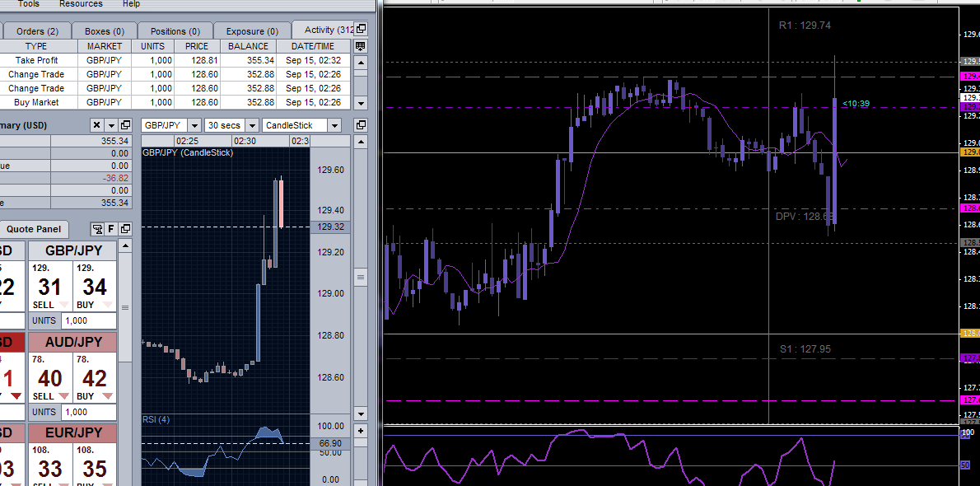This screenshot has height=486, width=980.
Task: Click the activity table scroll down arrow
Action: [360, 103]
